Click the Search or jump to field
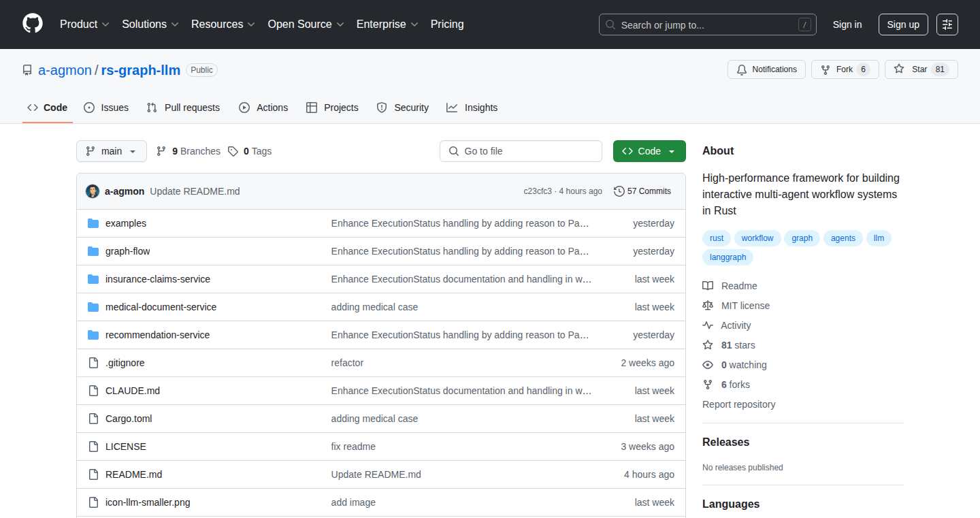This screenshot has height=518, width=980. tap(708, 25)
